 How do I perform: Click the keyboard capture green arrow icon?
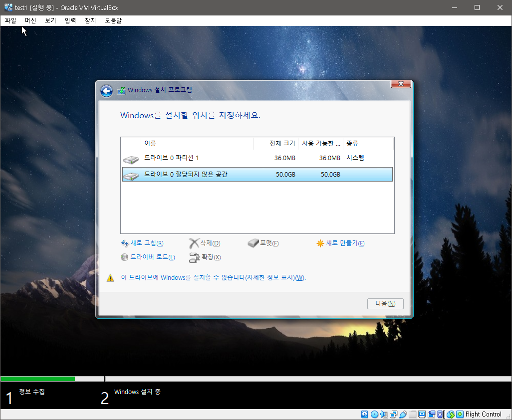click(460, 414)
